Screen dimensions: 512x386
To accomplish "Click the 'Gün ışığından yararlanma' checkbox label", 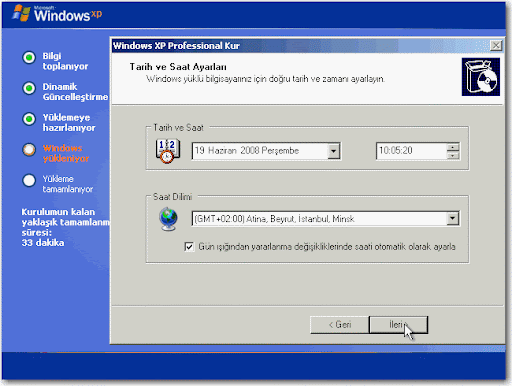I will pos(327,247).
